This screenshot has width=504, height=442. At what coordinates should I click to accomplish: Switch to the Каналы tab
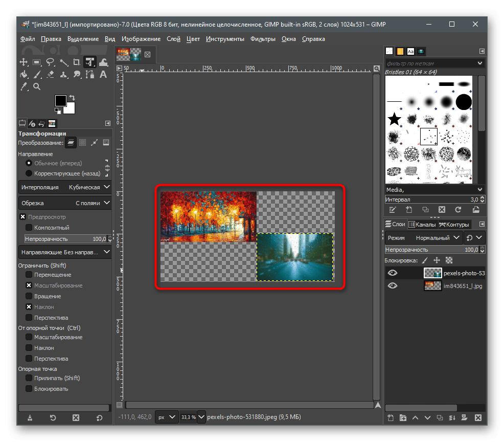pyautogui.click(x=422, y=224)
